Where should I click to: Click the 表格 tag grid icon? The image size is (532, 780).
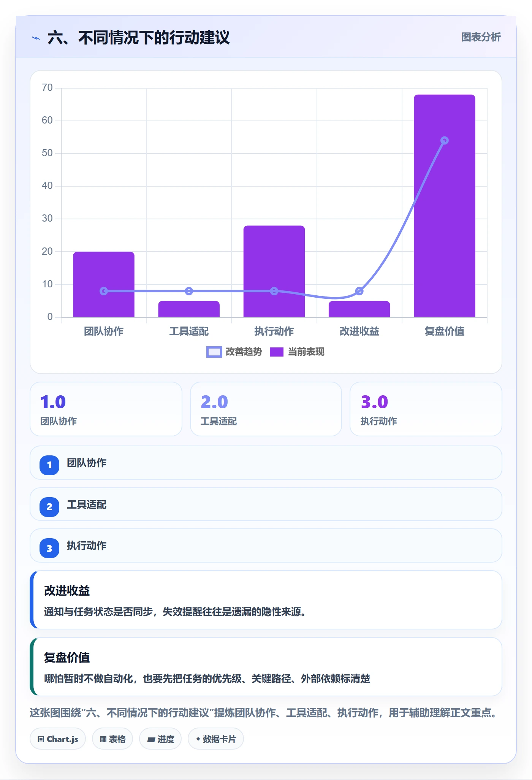103,739
